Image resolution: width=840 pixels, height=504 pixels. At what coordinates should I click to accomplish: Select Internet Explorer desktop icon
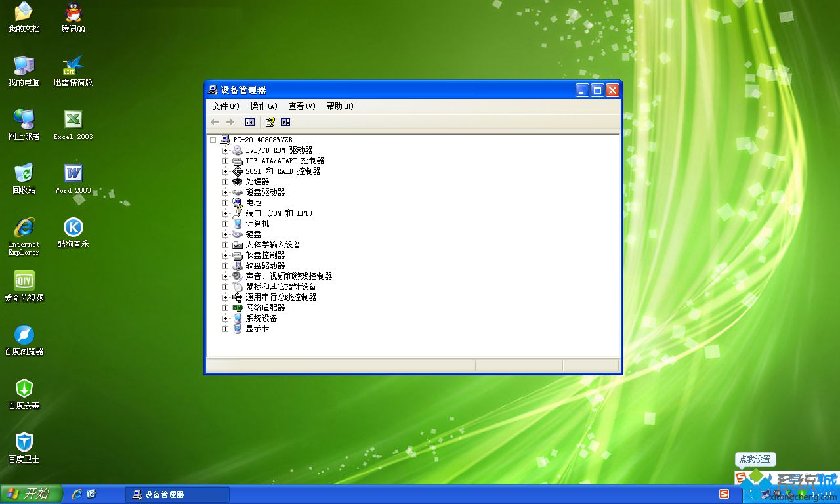[24, 236]
